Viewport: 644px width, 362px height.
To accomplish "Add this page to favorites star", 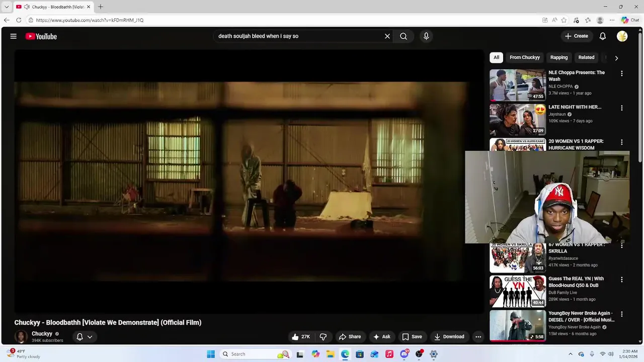I will [x=564, y=20].
